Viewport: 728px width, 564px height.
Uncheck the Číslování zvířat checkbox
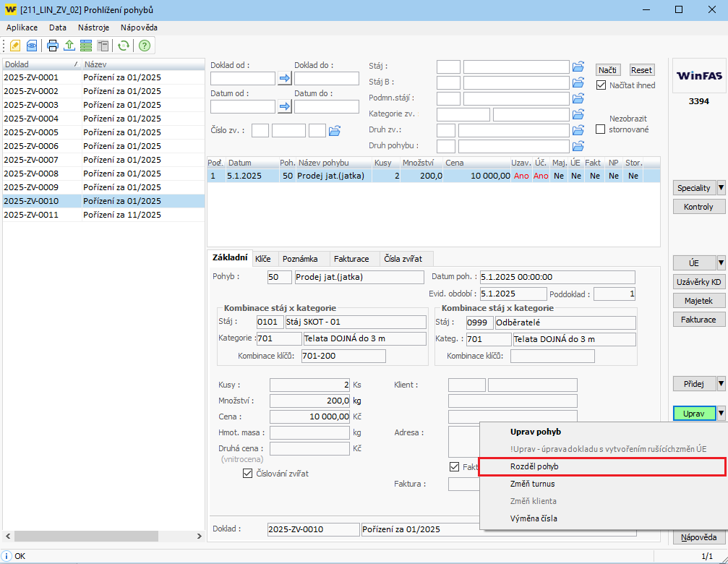pos(247,474)
